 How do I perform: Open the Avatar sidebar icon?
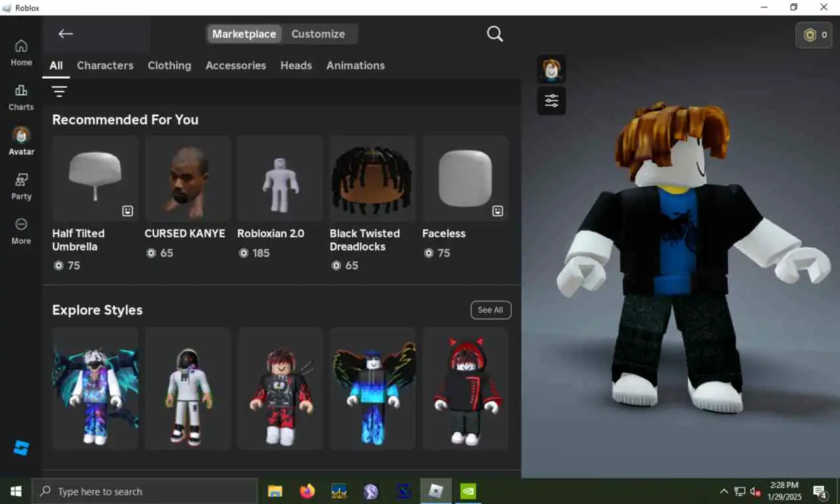coord(21,141)
